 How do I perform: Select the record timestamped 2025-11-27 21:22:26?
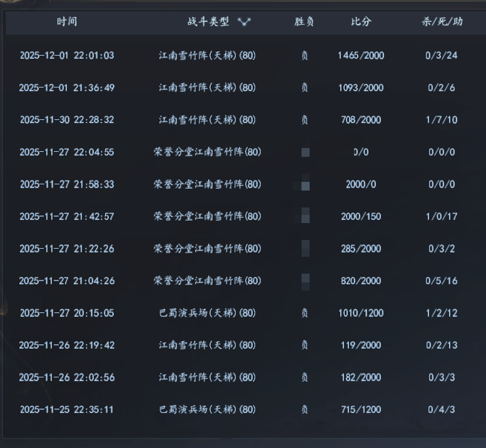click(67, 249)
